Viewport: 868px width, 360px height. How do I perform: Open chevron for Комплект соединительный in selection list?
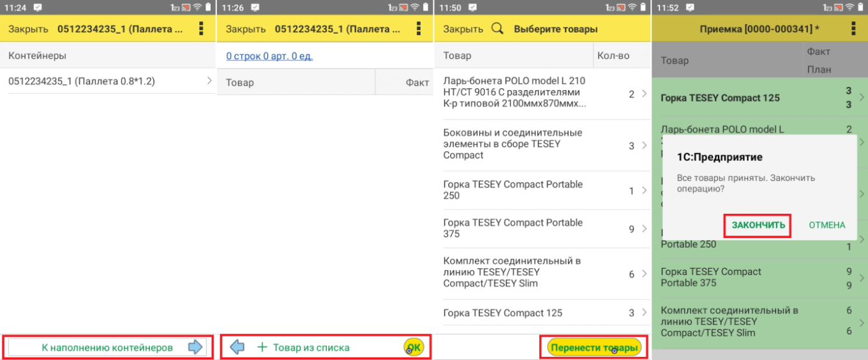[644, 274]
